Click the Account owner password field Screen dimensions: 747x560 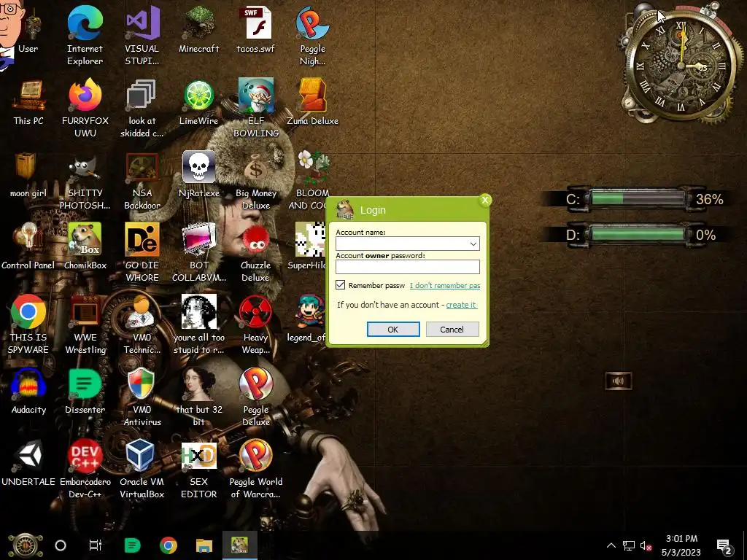(408, 267)
